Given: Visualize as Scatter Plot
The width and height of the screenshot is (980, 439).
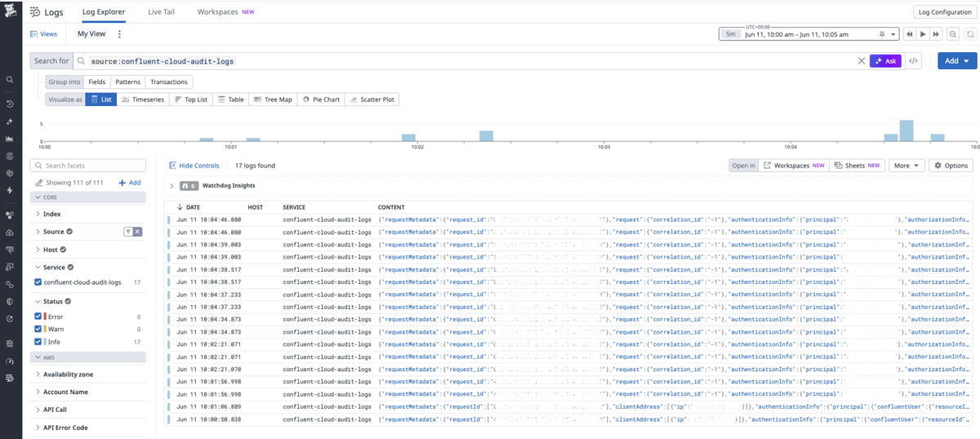Looking at the screenshot, I should [x=372, y=100].
